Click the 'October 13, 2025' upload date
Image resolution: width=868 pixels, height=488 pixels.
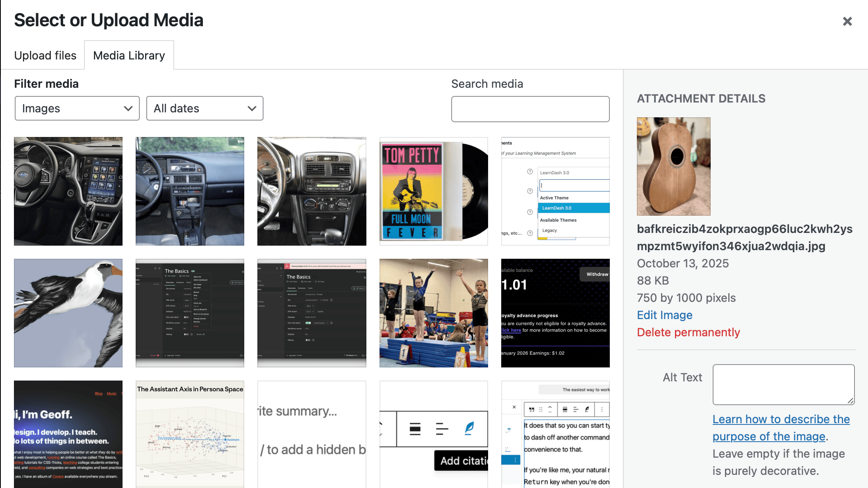[683, 263]
